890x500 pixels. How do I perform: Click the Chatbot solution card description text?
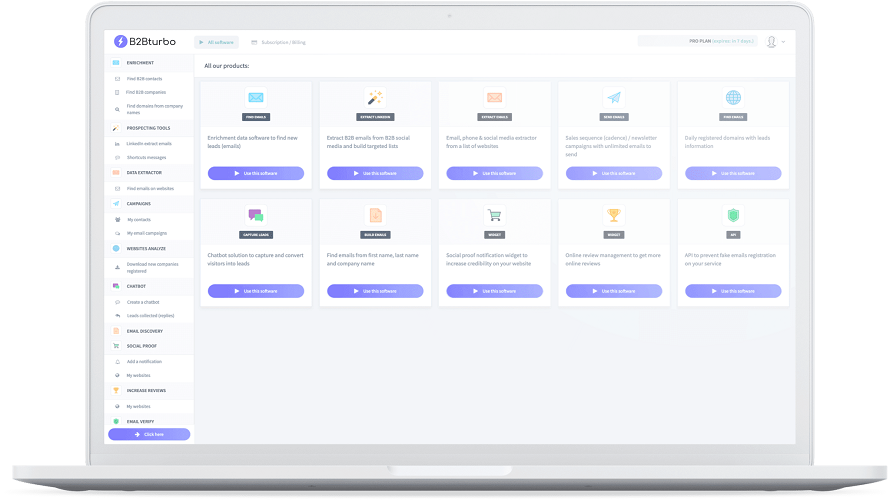255,259
